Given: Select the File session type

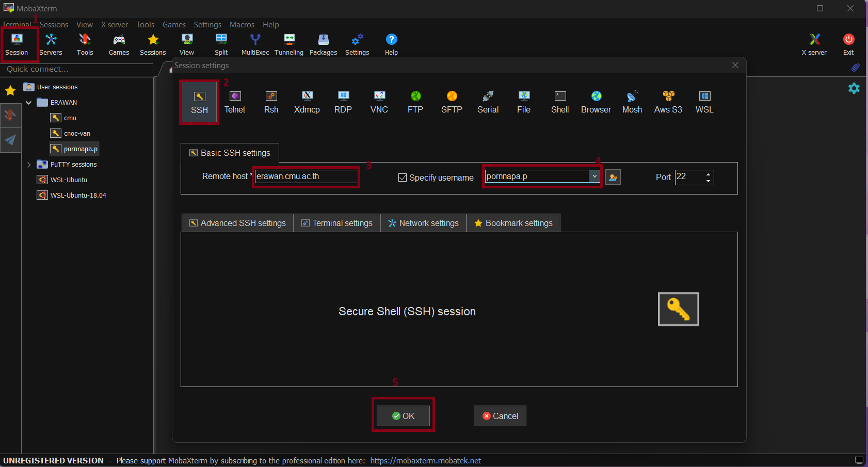Looking at the screenshot, I should coord(524,102).
